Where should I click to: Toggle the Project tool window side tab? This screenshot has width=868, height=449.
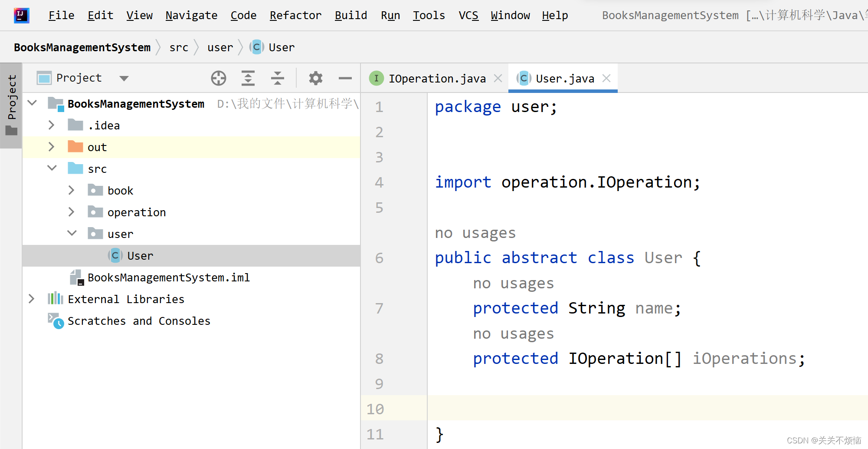point(11,106)
